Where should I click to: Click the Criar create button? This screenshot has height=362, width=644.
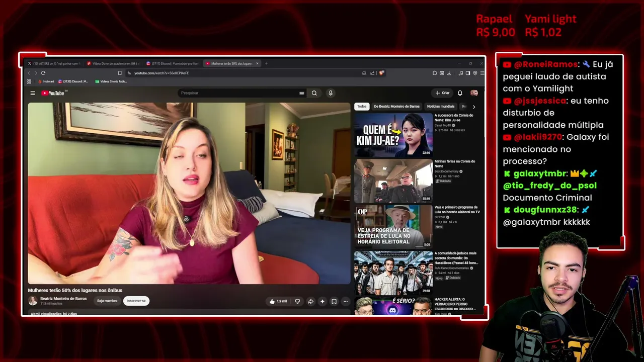[x=442, y=93]
